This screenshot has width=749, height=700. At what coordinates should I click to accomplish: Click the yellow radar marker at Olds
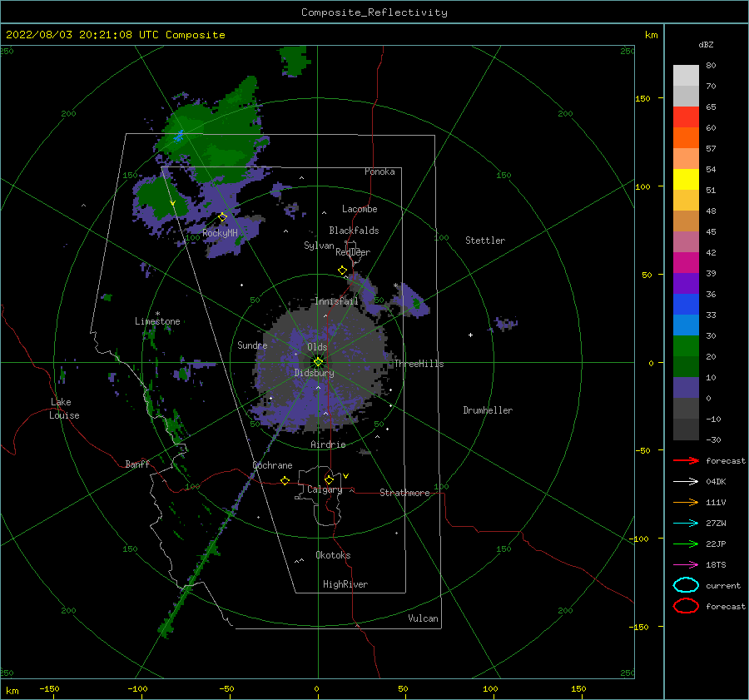coord(318,362)
